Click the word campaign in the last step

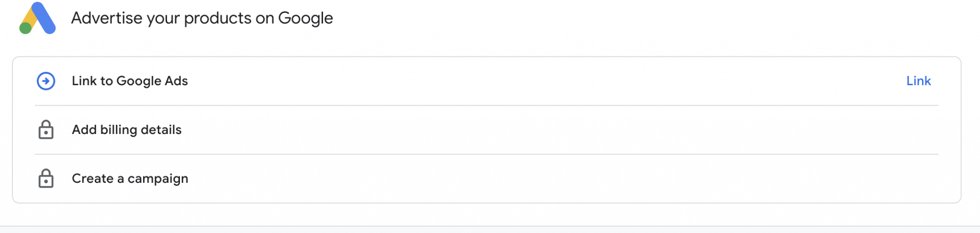coord(158,179)
